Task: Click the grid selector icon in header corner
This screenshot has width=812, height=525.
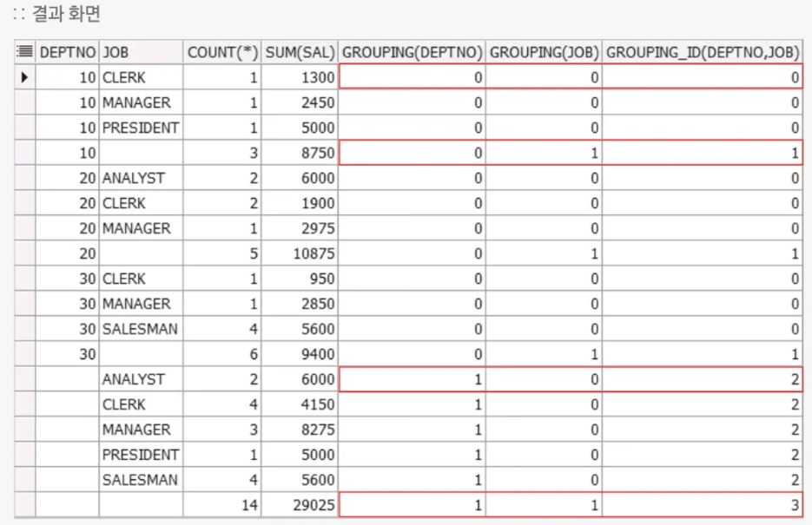Action: tap(24, 52)
